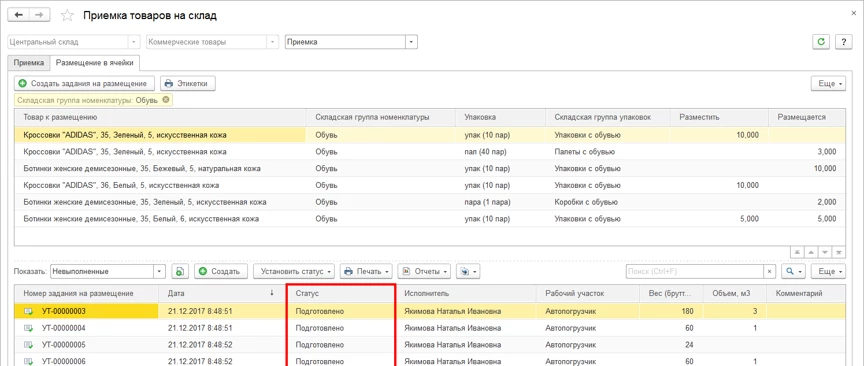Screen dimensions: 864x366
Task: Click the forward navigation arrow
Action: pos(39,15)
